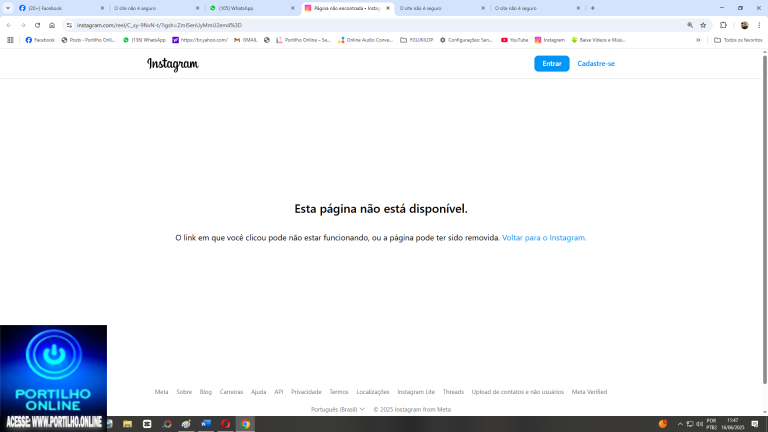Show hidden system tray icons
The height and width of the screenshot is (432, 768).
pos(680,424)
